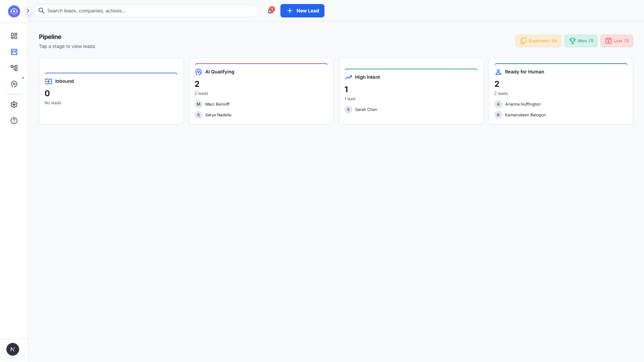Expand the sidebar with the chevron

28,11
